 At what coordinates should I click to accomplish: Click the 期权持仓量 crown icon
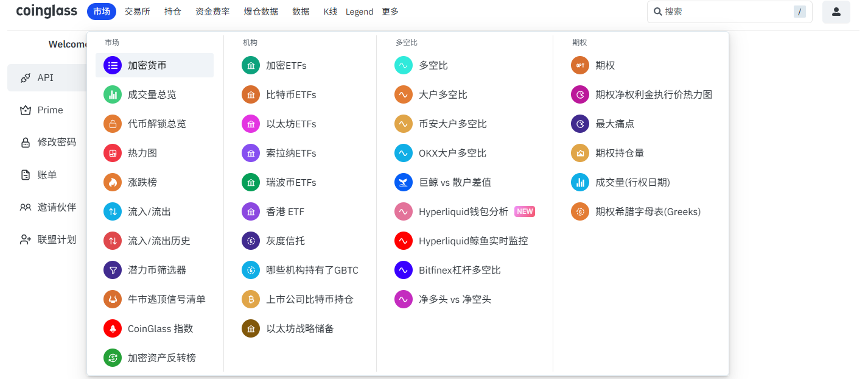[x=580, y=153]
